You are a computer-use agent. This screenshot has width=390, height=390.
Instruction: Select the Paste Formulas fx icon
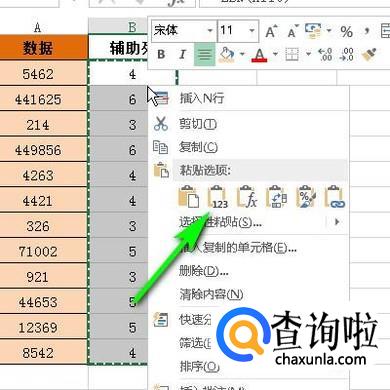[x=247, y=197]
